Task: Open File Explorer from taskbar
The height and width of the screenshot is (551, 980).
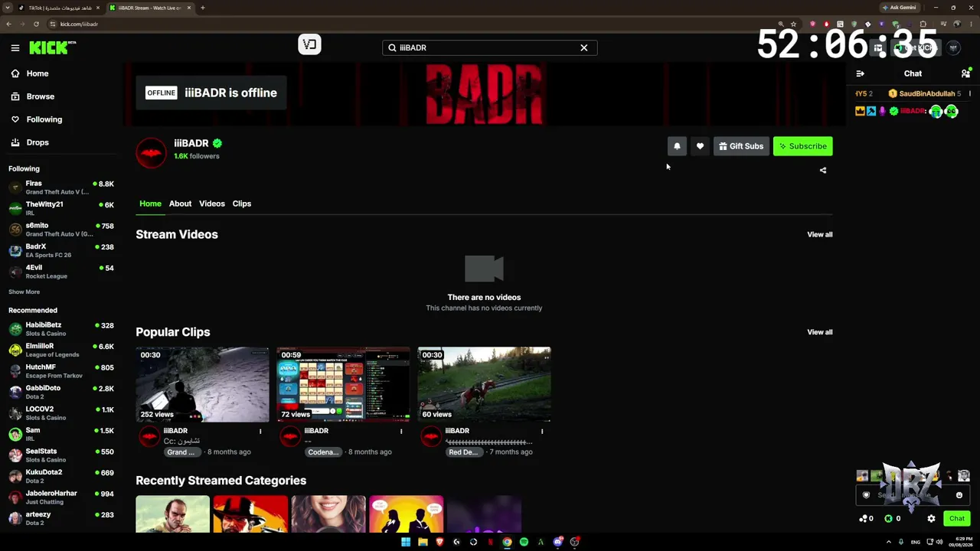Action: [423, 542]
